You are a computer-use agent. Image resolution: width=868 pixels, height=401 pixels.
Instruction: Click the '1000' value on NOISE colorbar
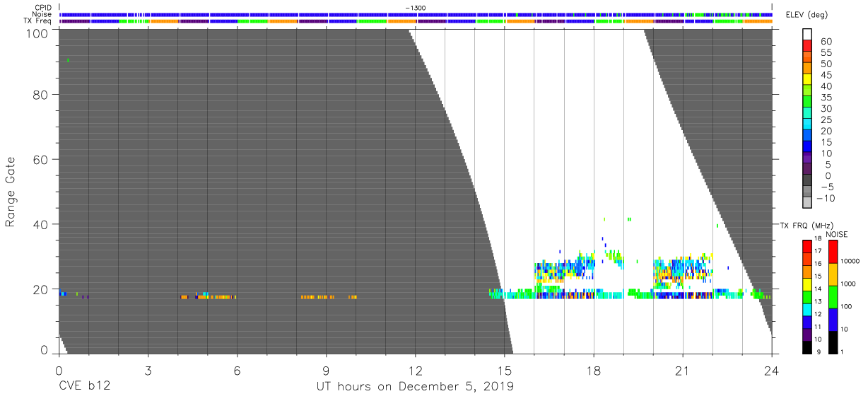(x=848, y=284)
